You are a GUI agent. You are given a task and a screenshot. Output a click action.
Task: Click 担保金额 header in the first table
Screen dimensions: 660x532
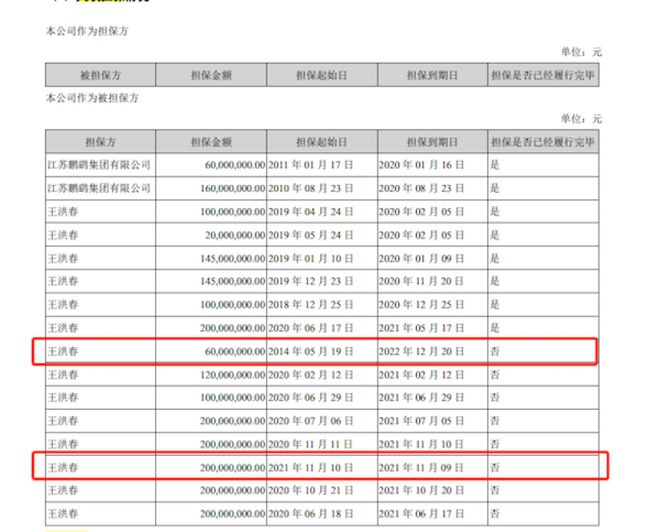pyautogui.click(x=211, y=75)
